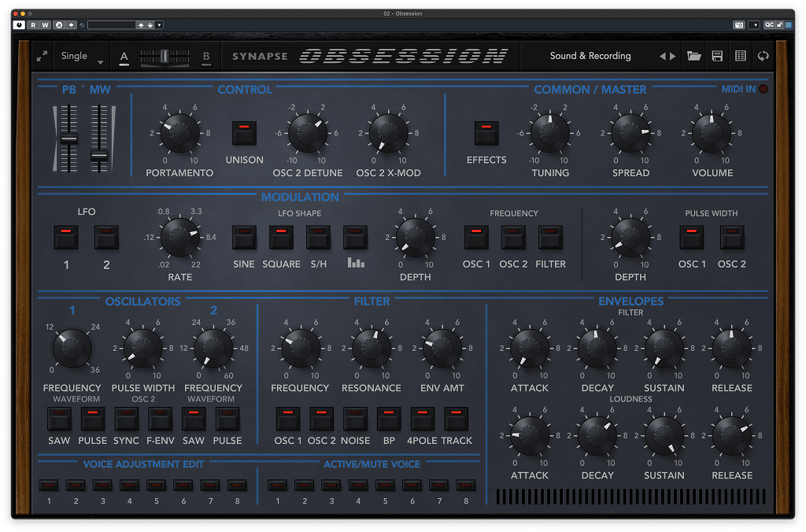Screen dimensions: 806x532
Task: Click the expand interface size arrows icon
Action: (43, 56)
